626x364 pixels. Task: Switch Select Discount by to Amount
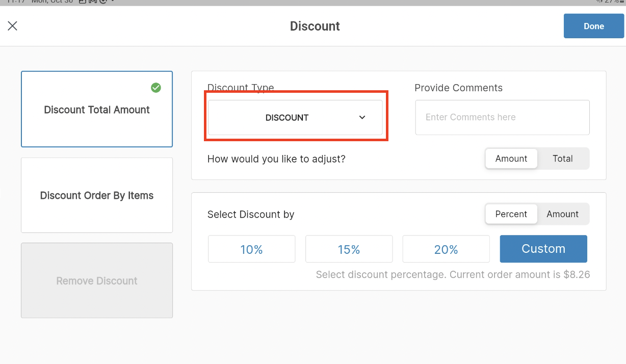[x=562, y=214]
